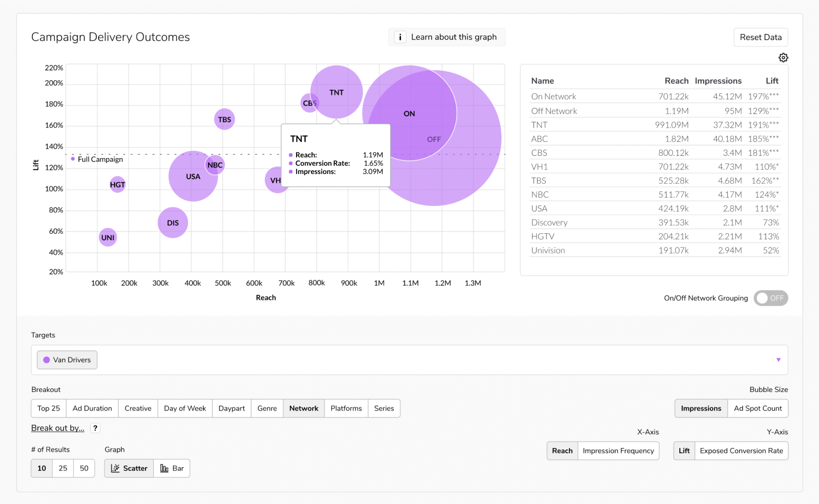Switch graph type to Scatter
Screen dimensions: 819x504
129,468
